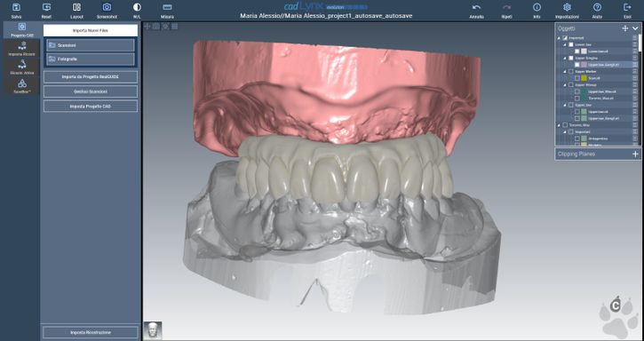Click the Gestisci Scansioni button

(91, 91)
